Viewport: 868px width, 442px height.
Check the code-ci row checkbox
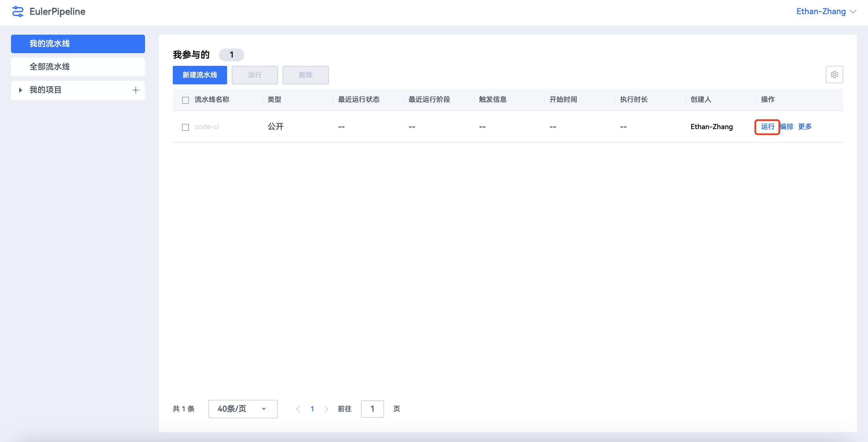[x=185, y=127]
